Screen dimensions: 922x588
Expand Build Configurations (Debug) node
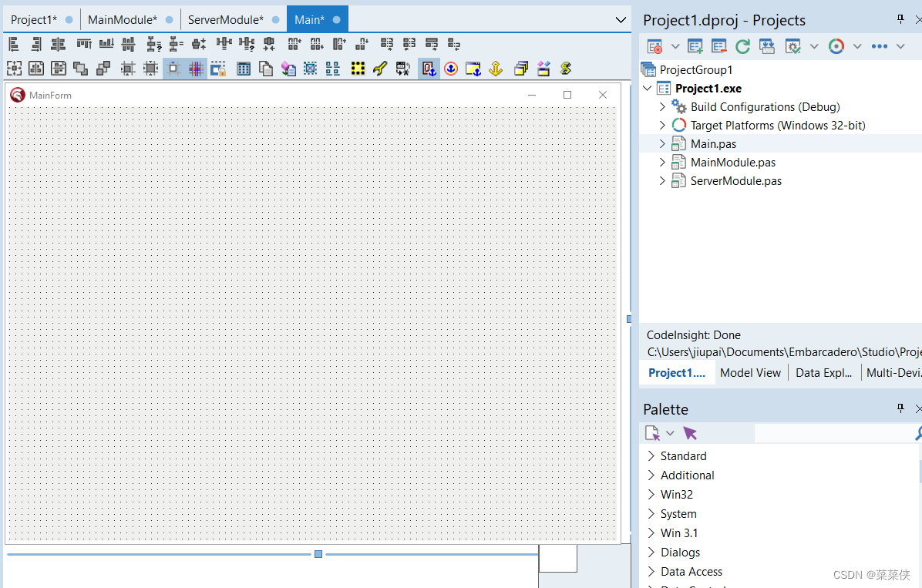662,106
